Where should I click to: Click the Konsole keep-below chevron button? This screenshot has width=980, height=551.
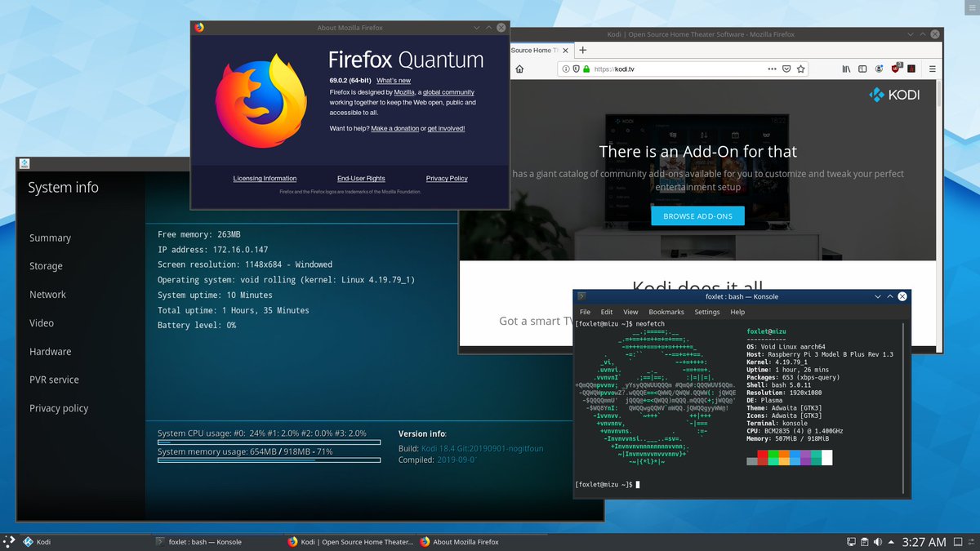point(877,296)
